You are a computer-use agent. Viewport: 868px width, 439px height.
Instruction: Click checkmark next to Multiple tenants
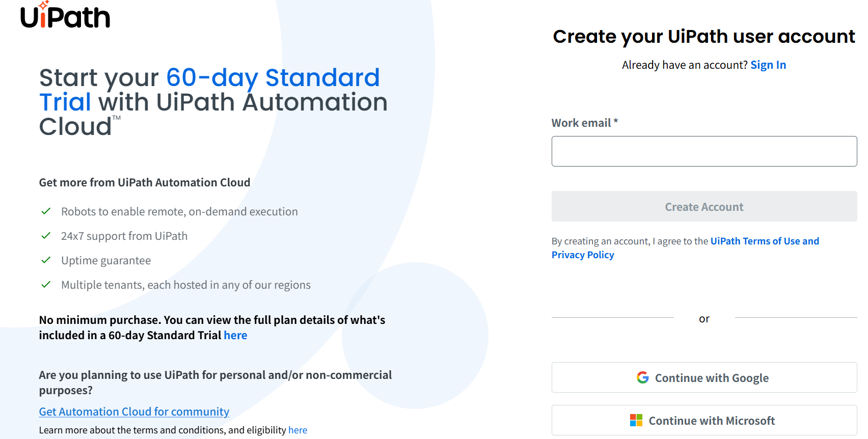coord(46,284)
